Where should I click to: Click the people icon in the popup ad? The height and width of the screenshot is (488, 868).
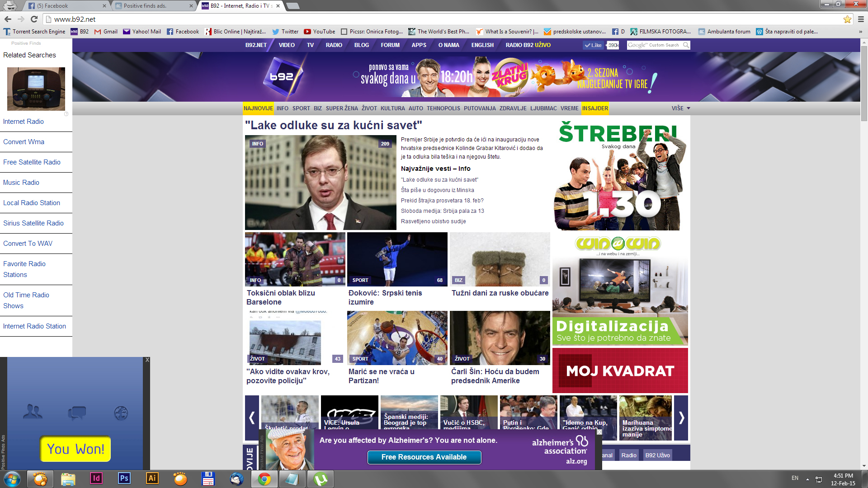[33, 412]
